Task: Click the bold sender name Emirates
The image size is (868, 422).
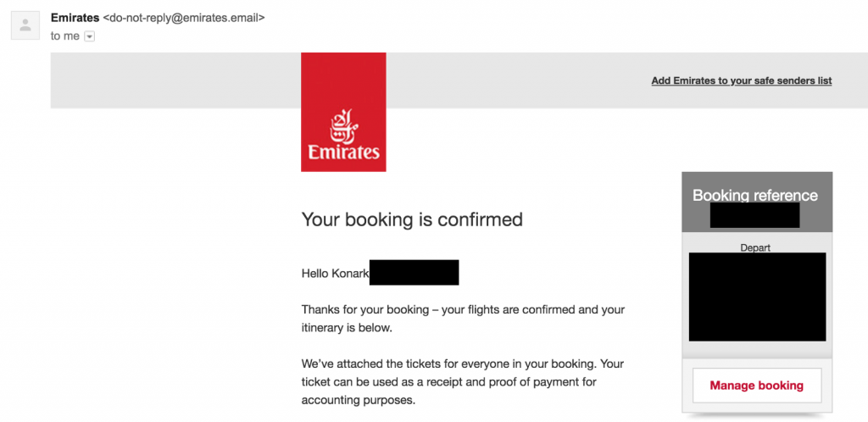Action: coord(75,18)
